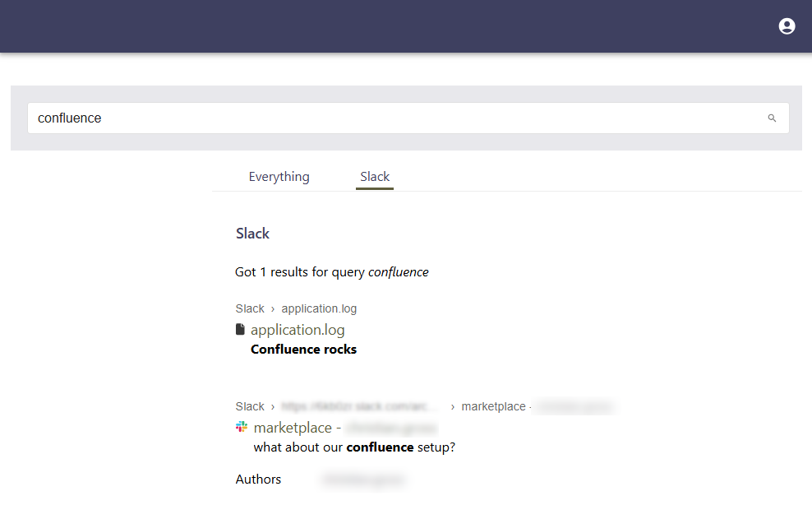
Task: Open the application.log breadcrumb entry
Action: tap(319, 308)
